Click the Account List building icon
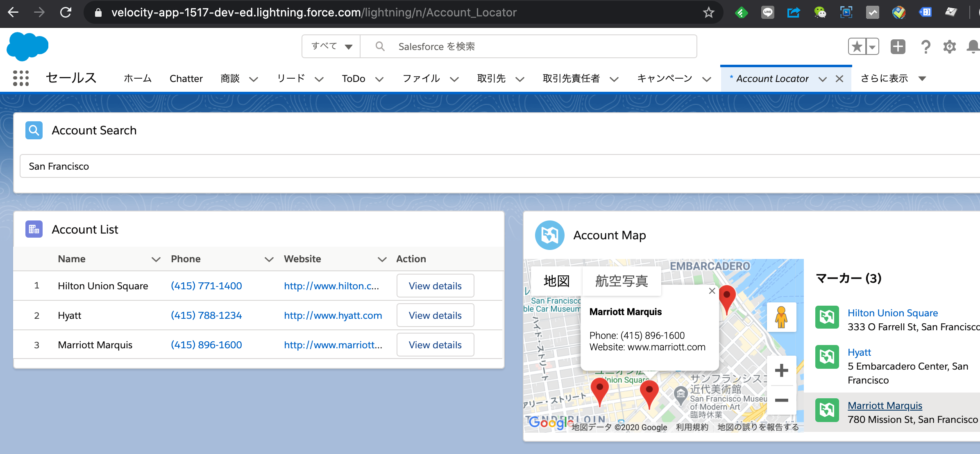This screenshot has width=980, height=454. click(x=34, y=229)
